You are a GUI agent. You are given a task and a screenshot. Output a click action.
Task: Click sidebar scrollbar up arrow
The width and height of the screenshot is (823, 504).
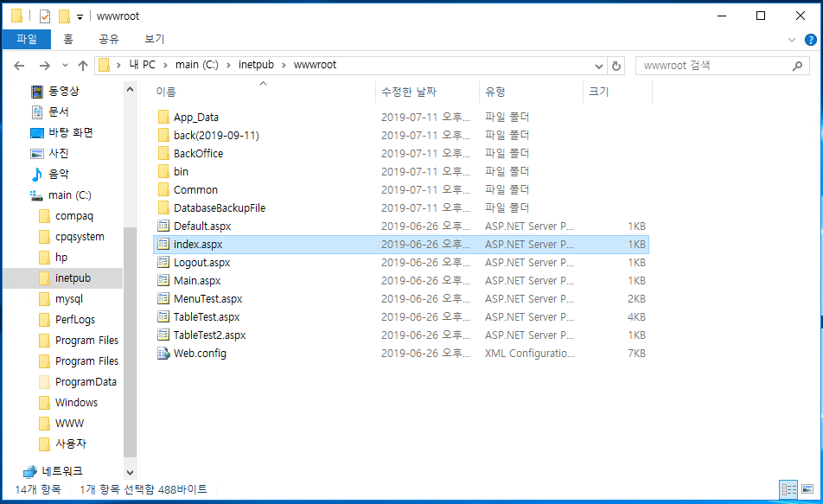[x=131, y=89]
